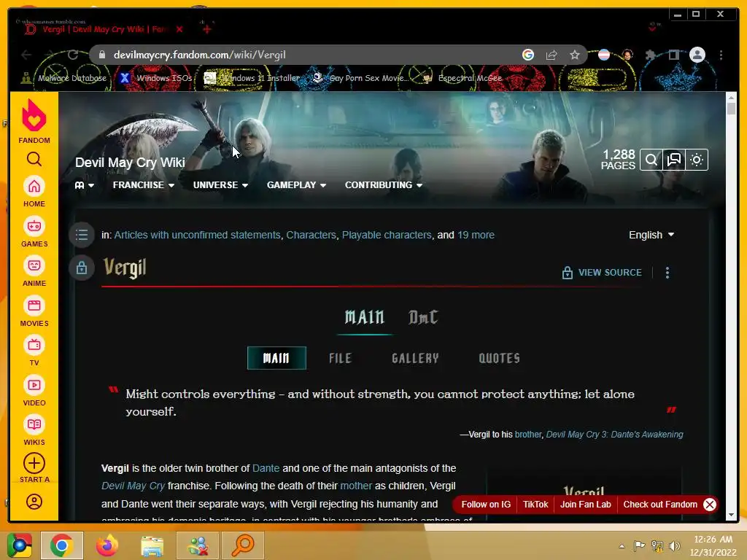Switch to the File sub-tab

click(x=340, y=358)
